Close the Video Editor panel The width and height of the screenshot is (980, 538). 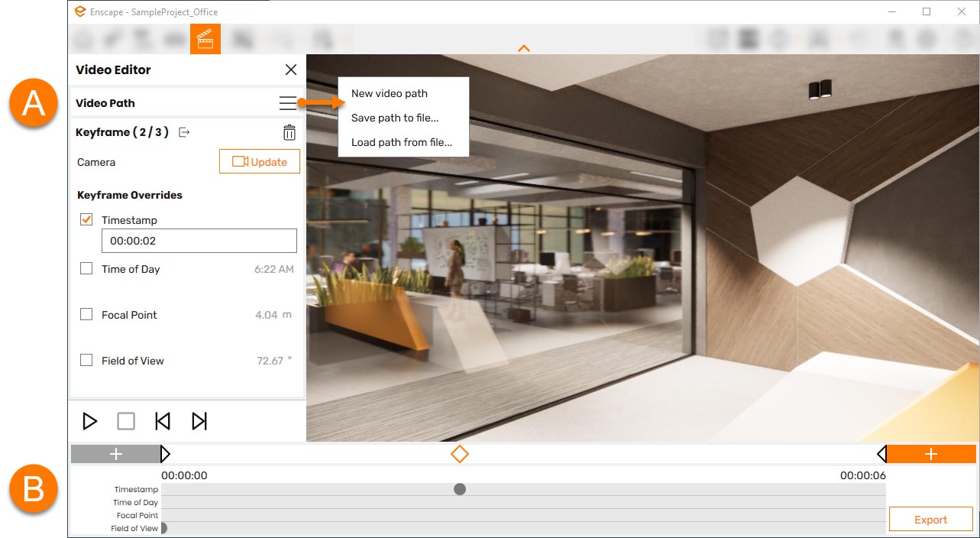click(x=290, y=70)
